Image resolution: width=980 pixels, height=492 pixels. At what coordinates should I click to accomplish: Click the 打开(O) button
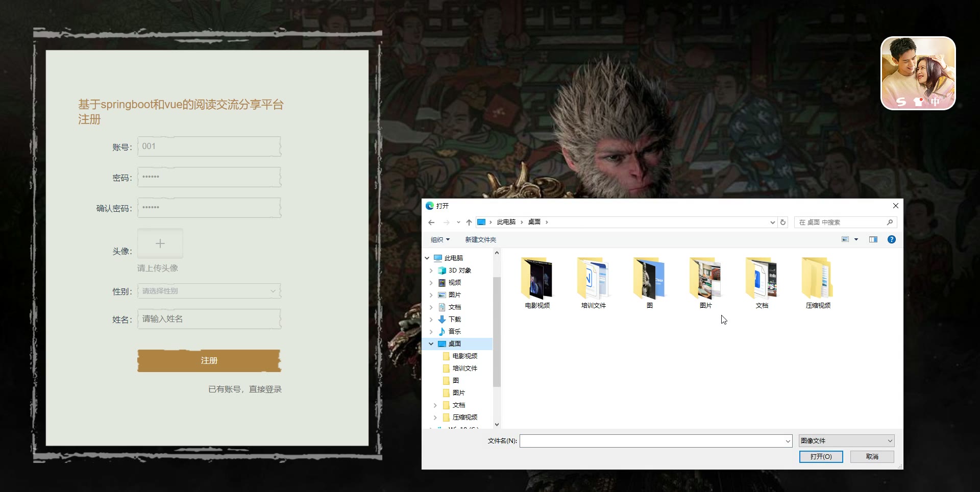click(821, 457)
